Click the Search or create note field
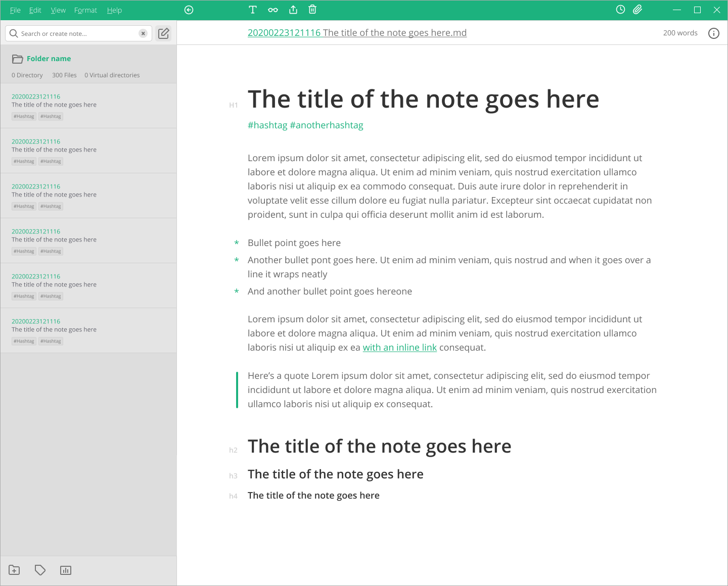Screen dimensions: 728x586 pyautogui.click(x=78, y=33)
